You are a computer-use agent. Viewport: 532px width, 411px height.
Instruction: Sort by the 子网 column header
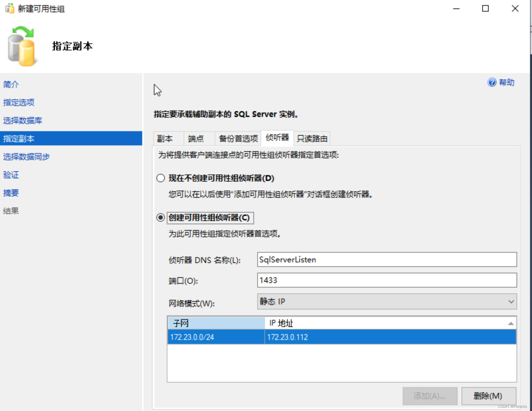click(216, 323)
